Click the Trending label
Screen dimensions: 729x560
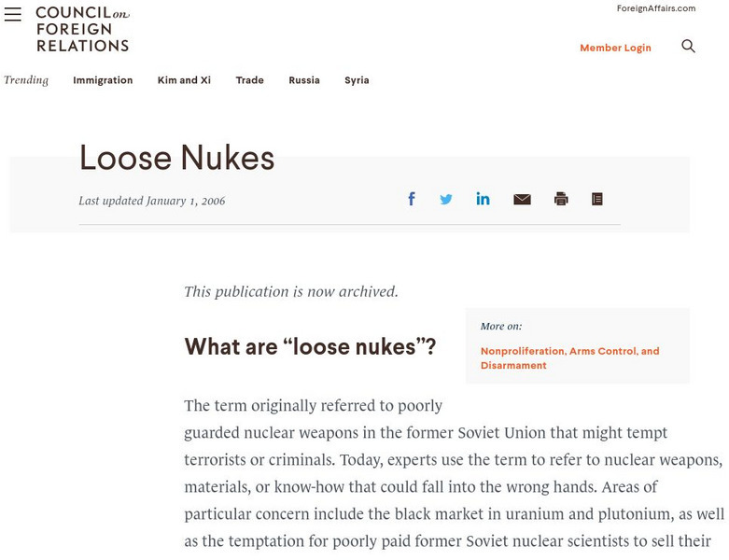coord(26,80)
